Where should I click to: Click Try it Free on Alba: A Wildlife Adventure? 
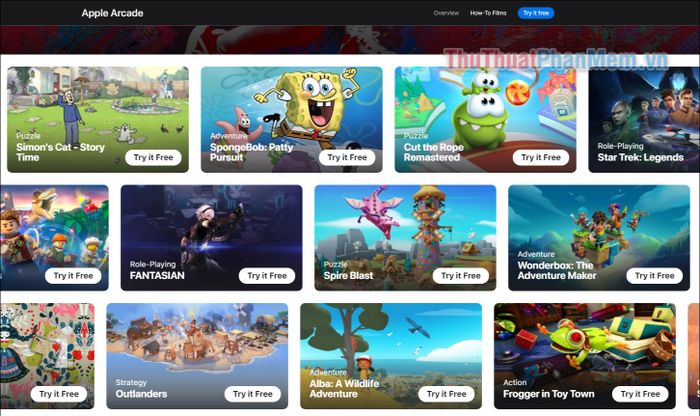(446, 394)
